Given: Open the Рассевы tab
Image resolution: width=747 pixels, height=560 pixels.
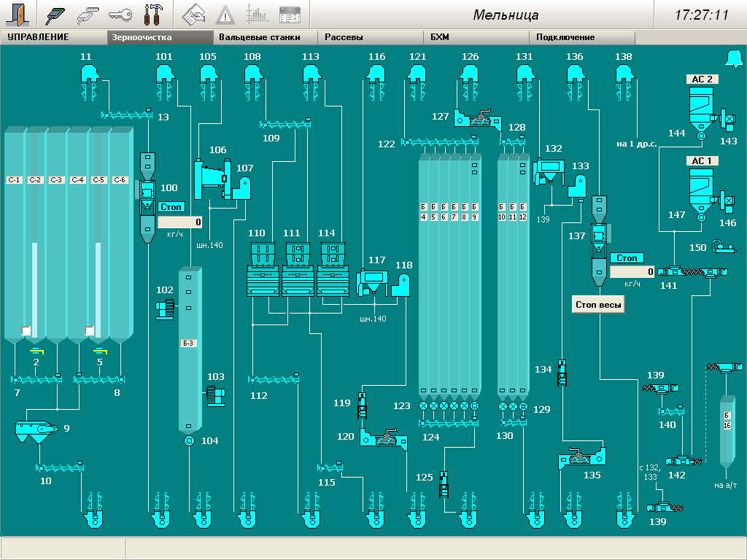Looking at the screenshot, I should (x=344, y=37).
